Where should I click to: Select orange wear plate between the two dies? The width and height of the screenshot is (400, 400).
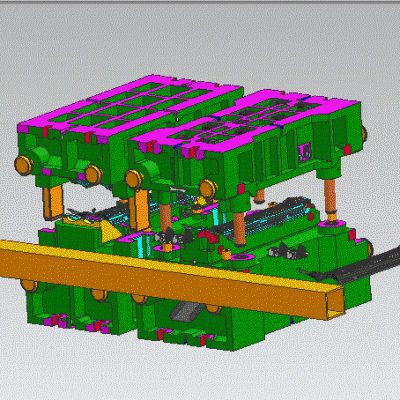139,210
